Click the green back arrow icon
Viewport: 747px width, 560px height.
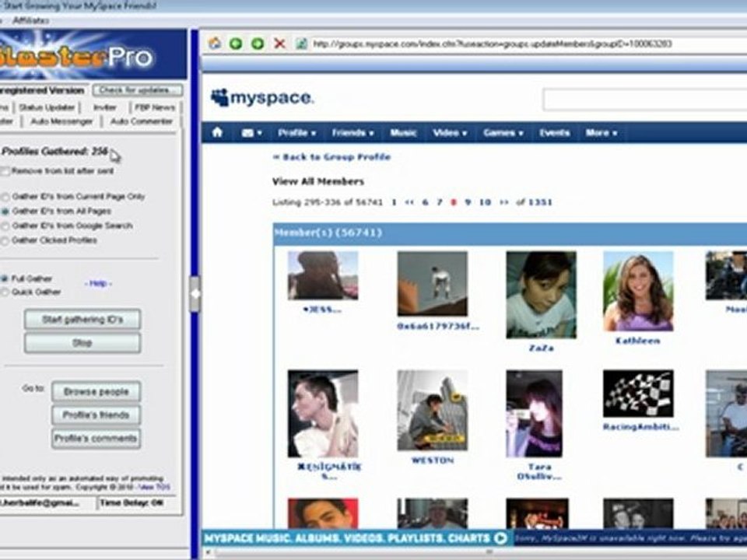(x=235, y=44)
